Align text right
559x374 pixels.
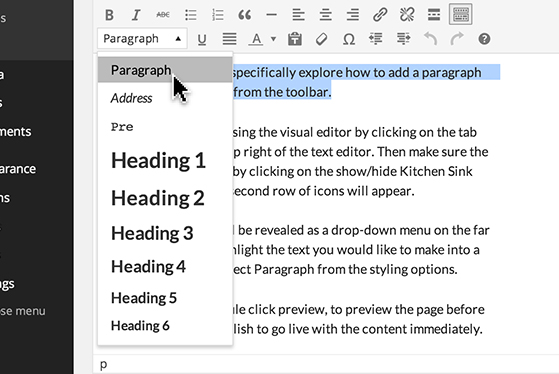tap(353, 15)
